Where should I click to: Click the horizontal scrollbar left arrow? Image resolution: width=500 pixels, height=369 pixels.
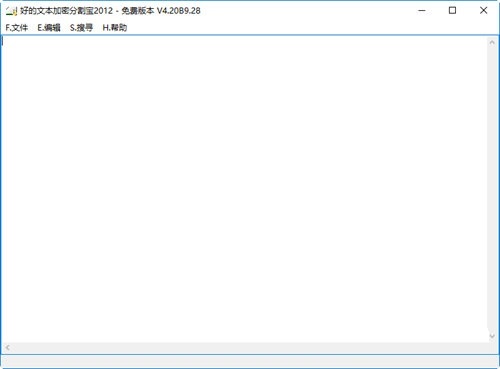(7, 348)
